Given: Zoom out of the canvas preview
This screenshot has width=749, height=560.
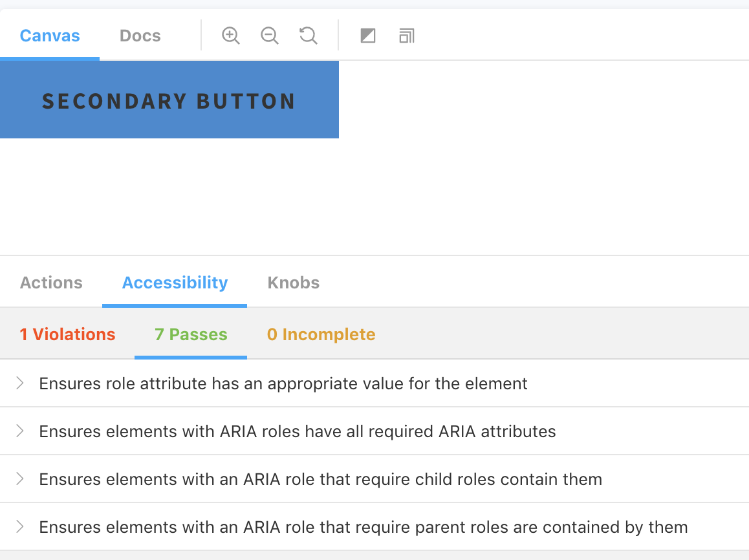Looking at the screenshot, I should tap(269, 36).
